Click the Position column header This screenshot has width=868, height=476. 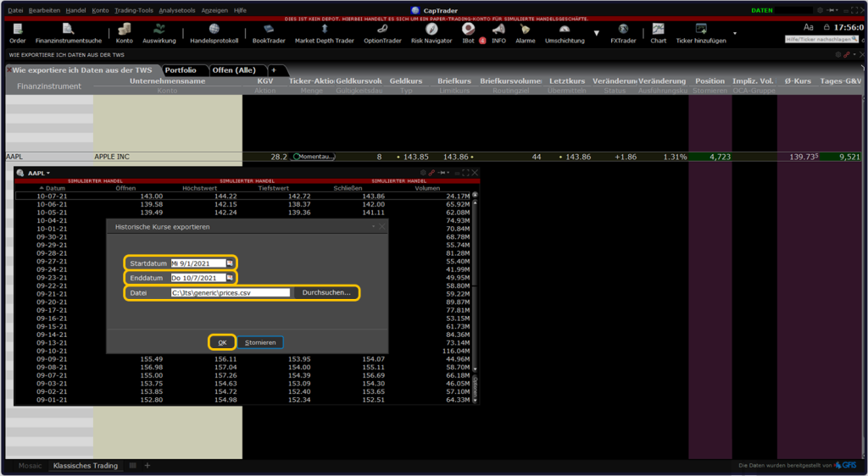tap(710, 80)
